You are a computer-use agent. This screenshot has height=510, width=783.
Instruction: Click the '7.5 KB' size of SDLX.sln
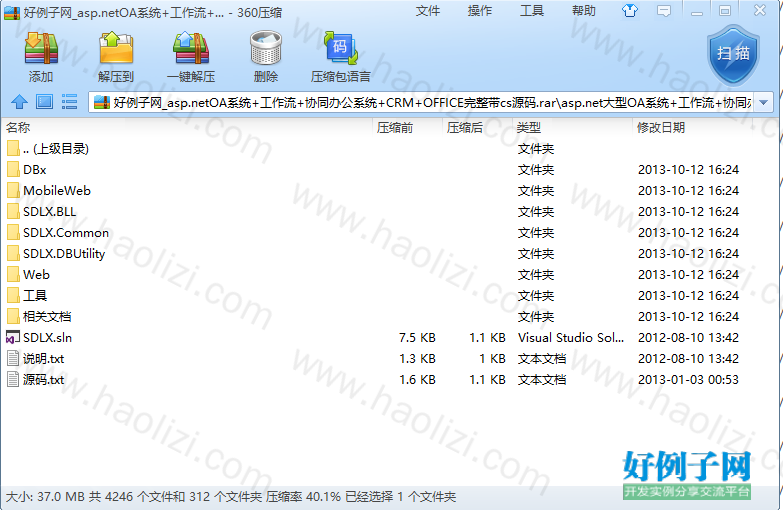[417, 337]
